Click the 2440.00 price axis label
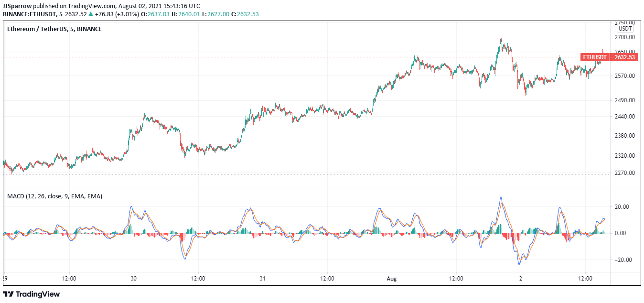The height and width of the screenshot is (303, 644). (x=625, y=117)
